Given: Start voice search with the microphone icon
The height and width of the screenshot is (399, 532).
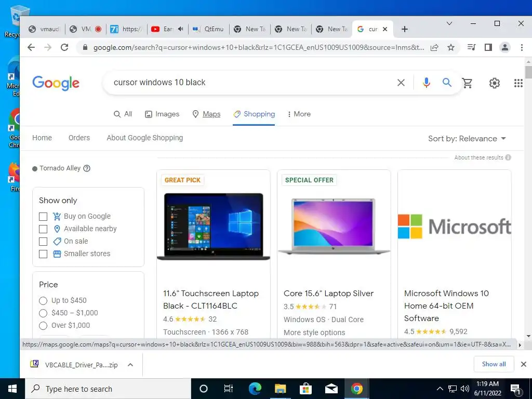Looking at the screenshot, I should [x=427, y=83].
